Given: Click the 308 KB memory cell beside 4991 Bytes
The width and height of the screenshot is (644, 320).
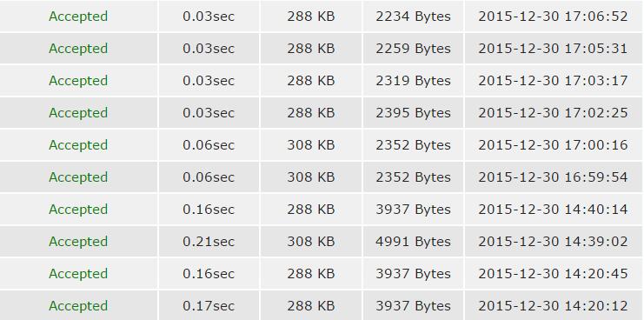Looking at the screenshot, I should [x=311, y=241].
